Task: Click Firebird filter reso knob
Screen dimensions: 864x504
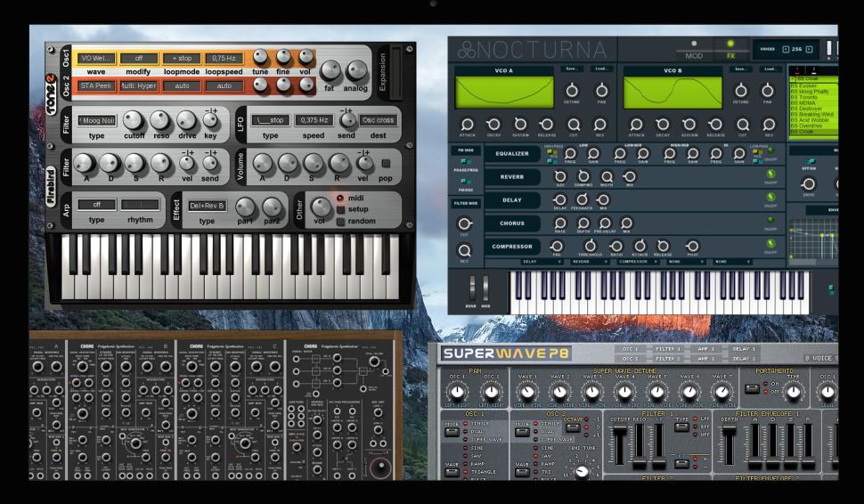Action: 159,120
